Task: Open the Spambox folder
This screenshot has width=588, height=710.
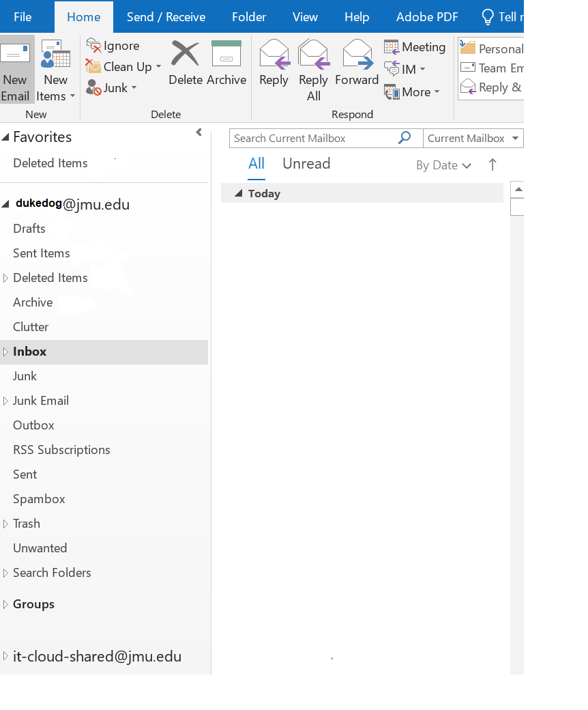Action: (x=39, y=499)
